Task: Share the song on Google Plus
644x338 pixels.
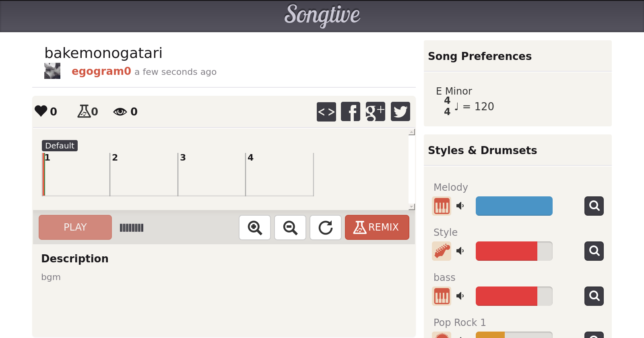Action: click(375, 111)
